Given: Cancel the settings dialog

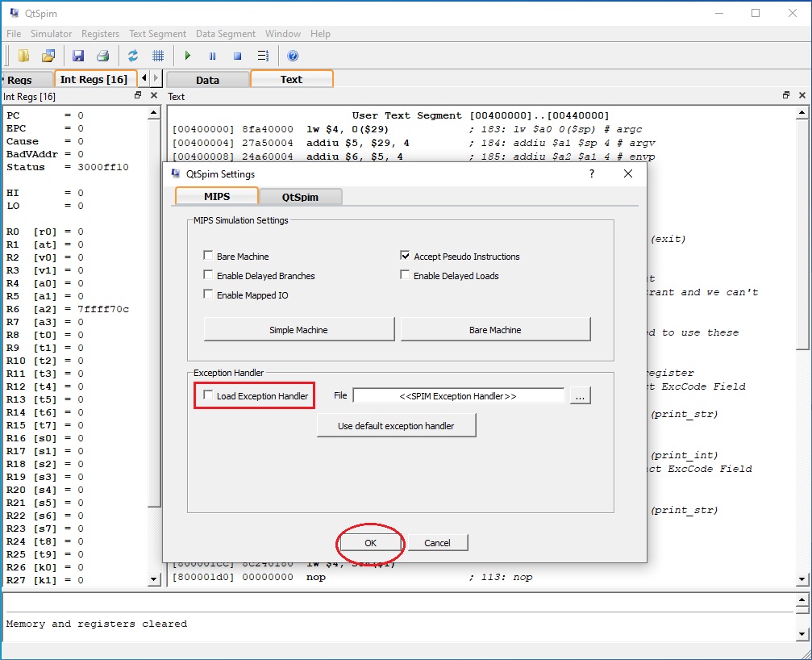Looking at the screenshot, I should click(438, 542).
